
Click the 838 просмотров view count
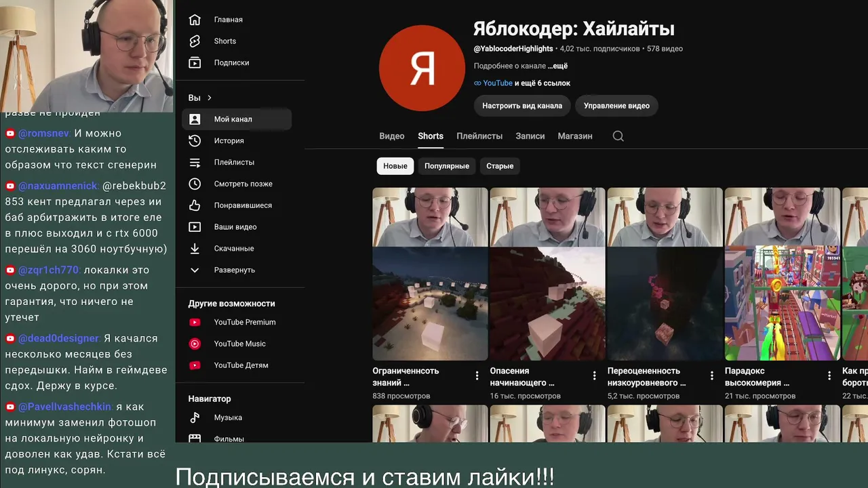point(401,396)
